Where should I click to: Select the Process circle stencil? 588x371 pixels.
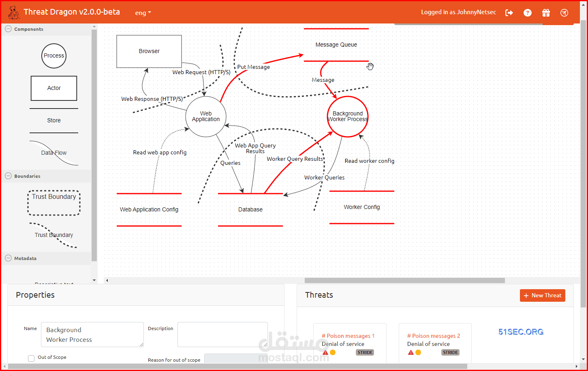pyautogui.click(x=54, y=56)
